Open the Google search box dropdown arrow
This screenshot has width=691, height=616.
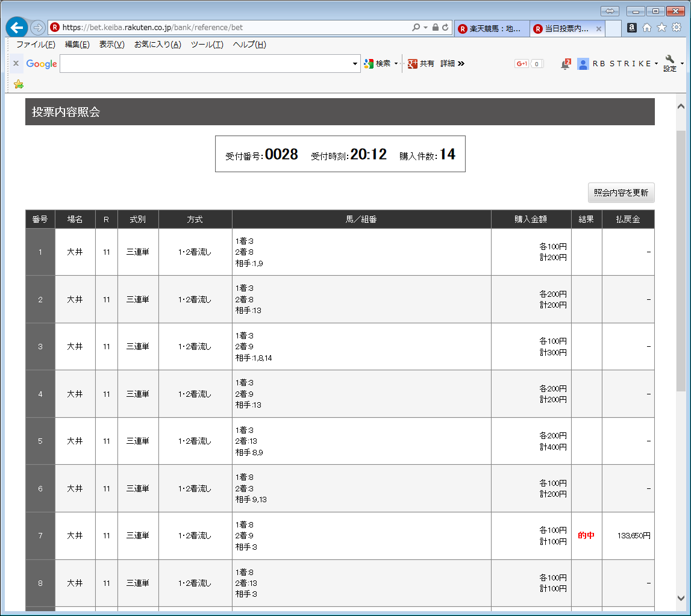coord(355,64)
